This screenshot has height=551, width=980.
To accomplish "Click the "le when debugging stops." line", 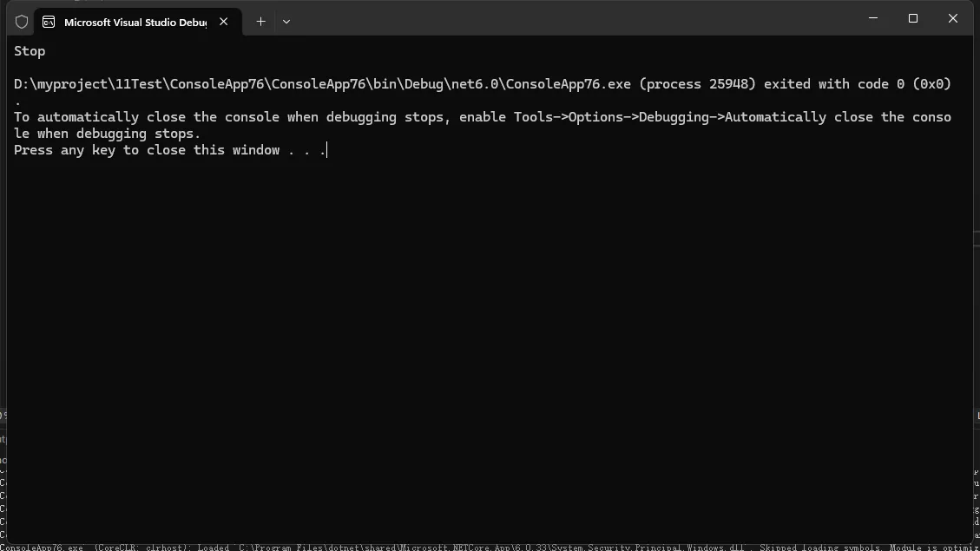I will [x=107, y=134].
